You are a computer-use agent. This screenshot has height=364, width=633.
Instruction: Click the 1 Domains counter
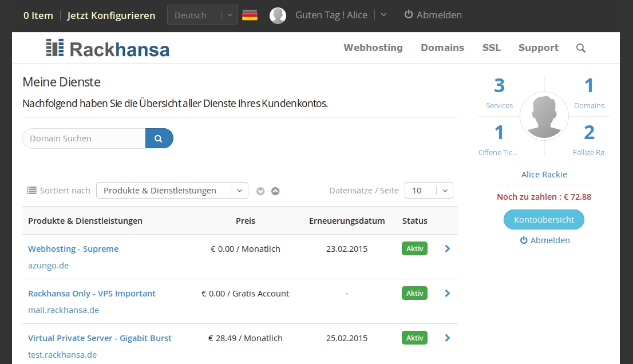tap(589, 93)
